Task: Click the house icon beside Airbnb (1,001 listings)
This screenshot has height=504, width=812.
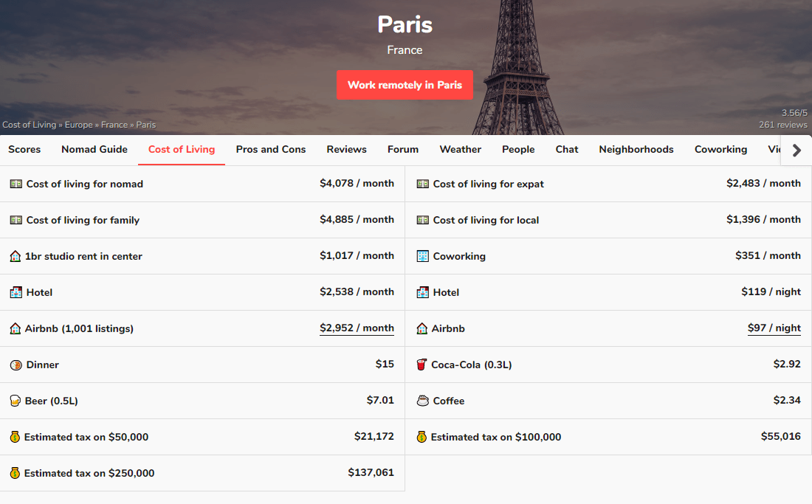Action: 16,328
